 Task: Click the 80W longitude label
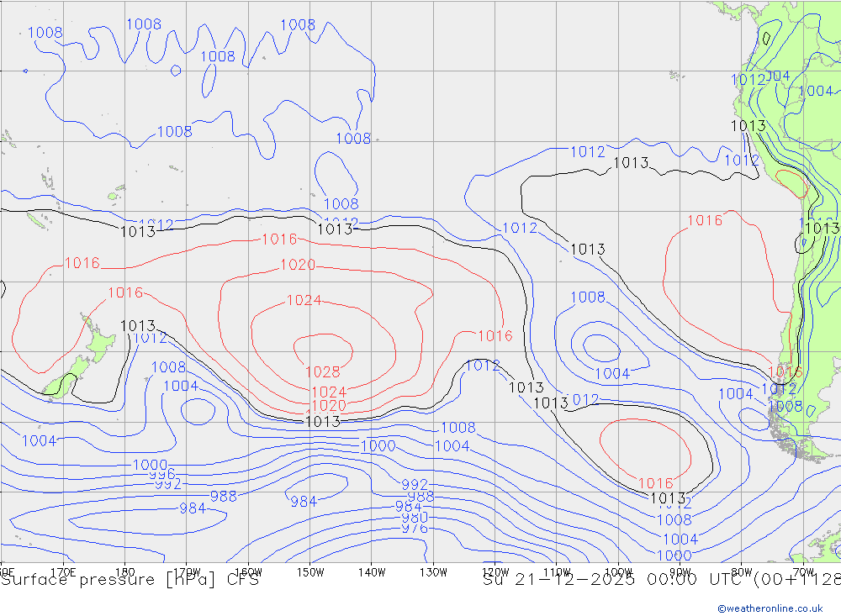pyautogui.click(x=742, y=572)
